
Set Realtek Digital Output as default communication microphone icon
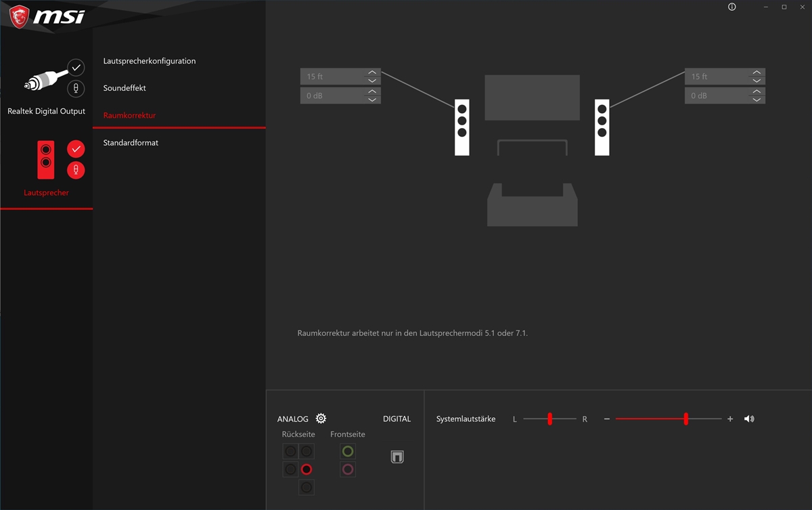coord(76,88)
